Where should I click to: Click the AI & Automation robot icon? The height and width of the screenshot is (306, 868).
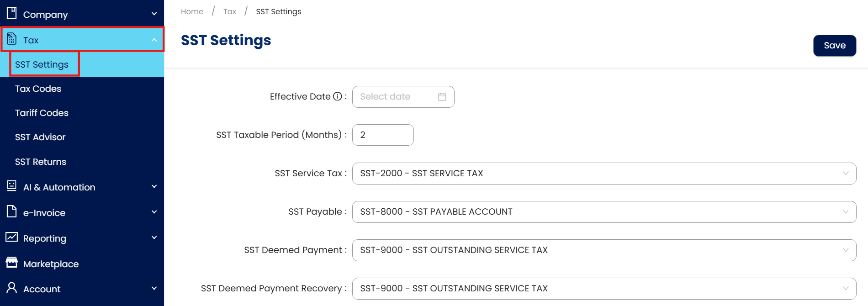[x=12, y=186]
